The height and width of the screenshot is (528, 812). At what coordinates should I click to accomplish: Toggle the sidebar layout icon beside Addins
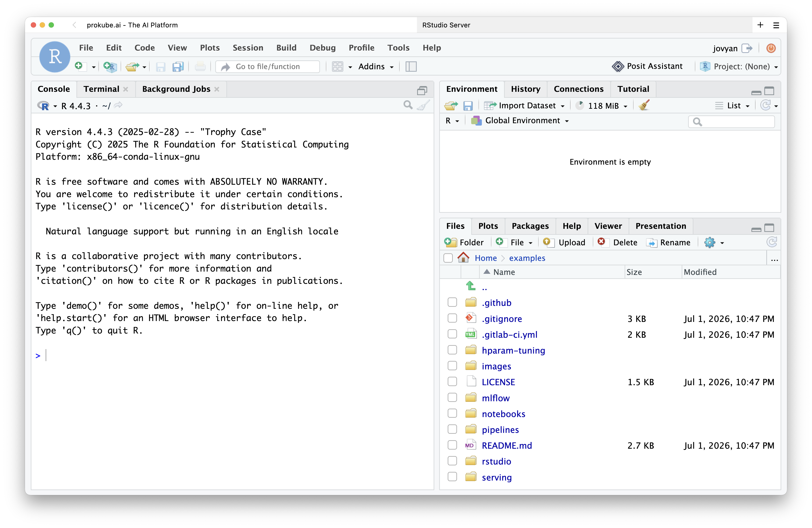point(411,67)
